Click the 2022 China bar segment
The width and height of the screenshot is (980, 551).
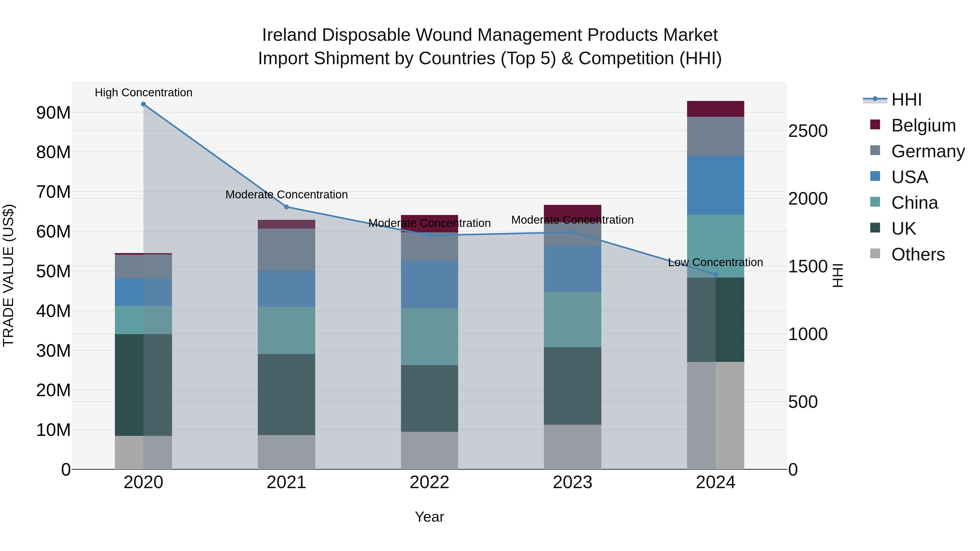click(x=430, y=337)
